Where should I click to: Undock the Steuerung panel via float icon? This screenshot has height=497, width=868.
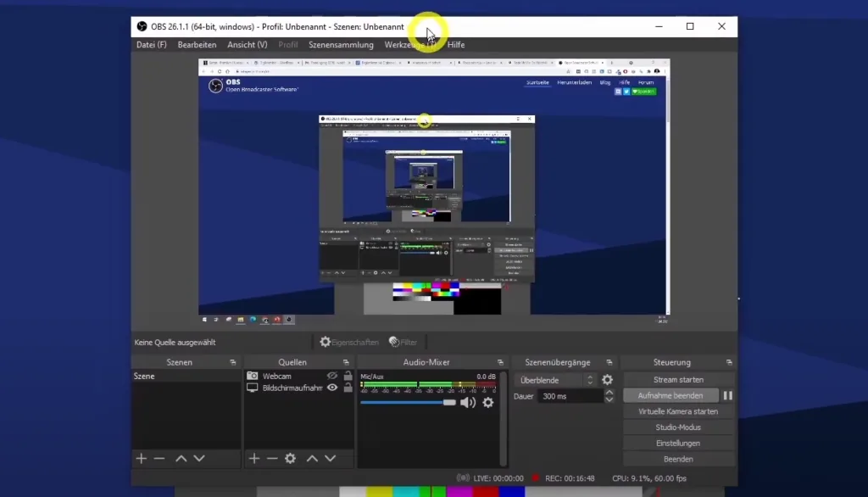[x=729, y=362]
